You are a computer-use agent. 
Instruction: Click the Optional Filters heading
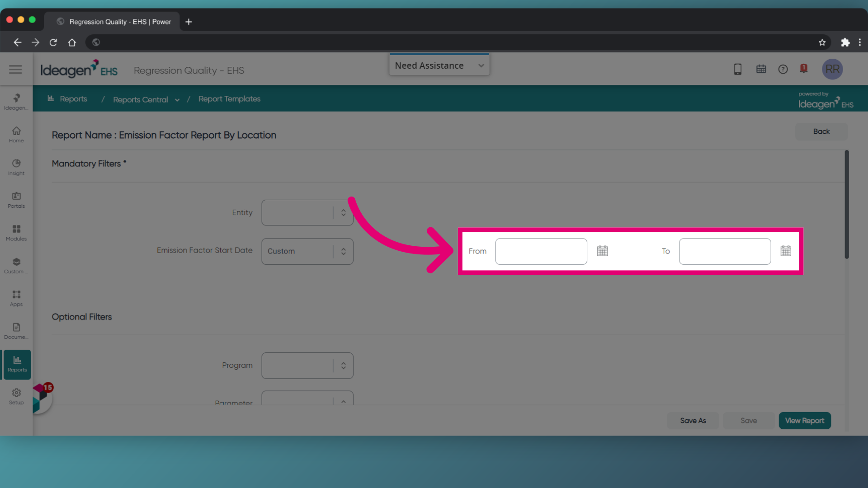(81, 317)
